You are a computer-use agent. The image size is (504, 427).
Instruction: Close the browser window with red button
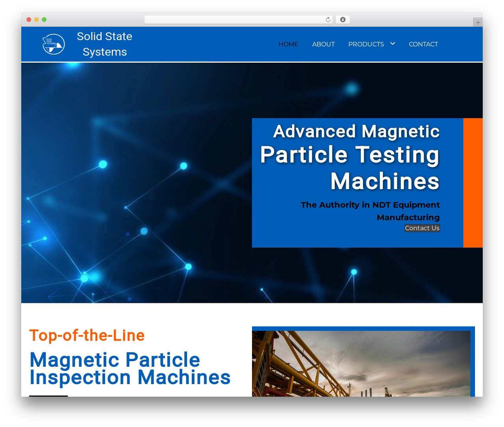click(x=29, y=20)
